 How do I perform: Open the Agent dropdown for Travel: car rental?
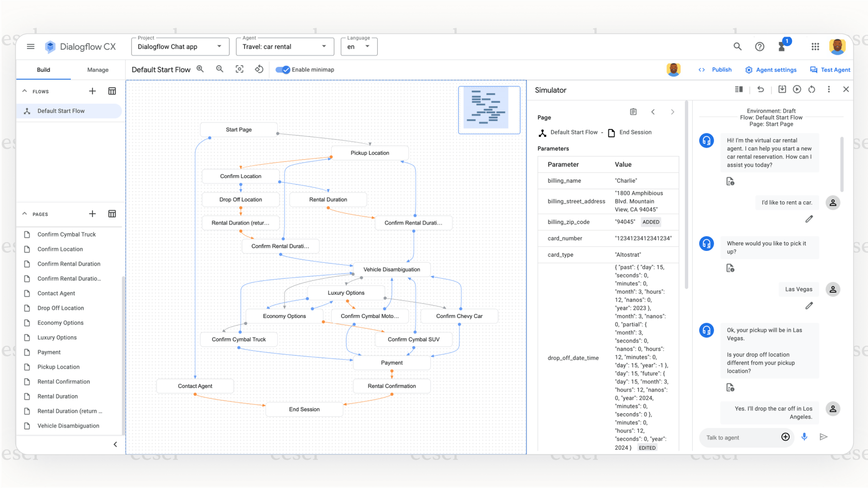325,46
